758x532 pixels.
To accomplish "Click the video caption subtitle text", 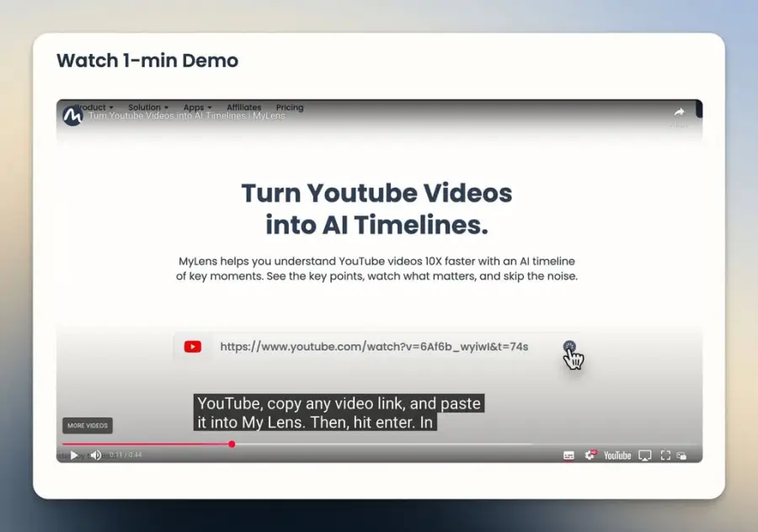I will coord(339,412).
